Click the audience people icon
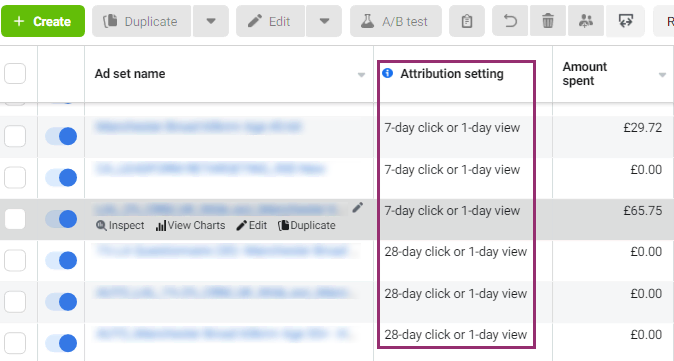This screenshot has width=674, height=361. tap(585, 21)
